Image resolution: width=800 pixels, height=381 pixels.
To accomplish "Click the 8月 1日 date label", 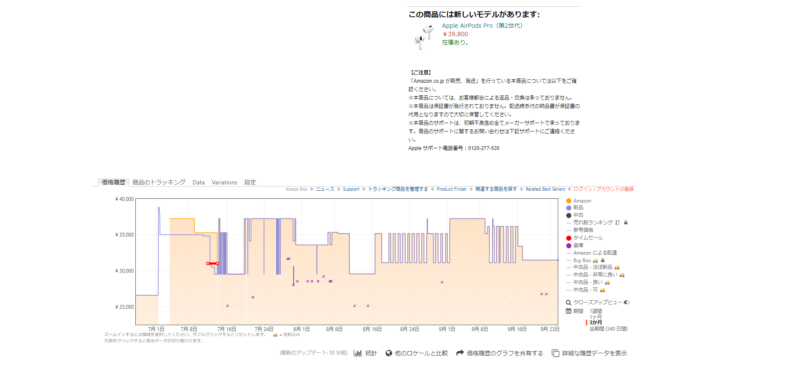I will tap(302, 330).
